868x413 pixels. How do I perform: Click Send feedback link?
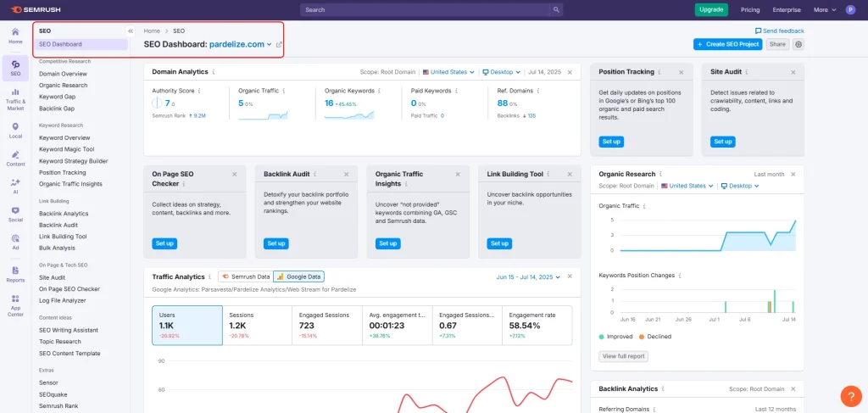[x=780, y=31]
